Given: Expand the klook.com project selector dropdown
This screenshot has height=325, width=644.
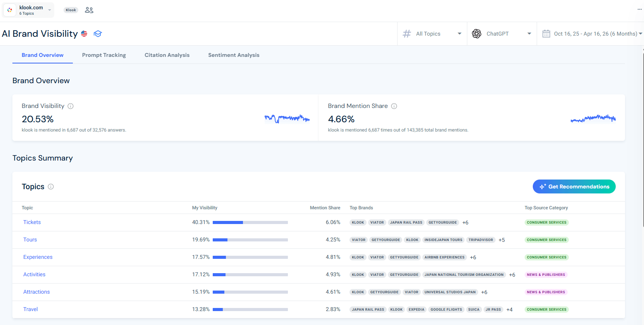Looking at the screenshot, I should point(29,10).
